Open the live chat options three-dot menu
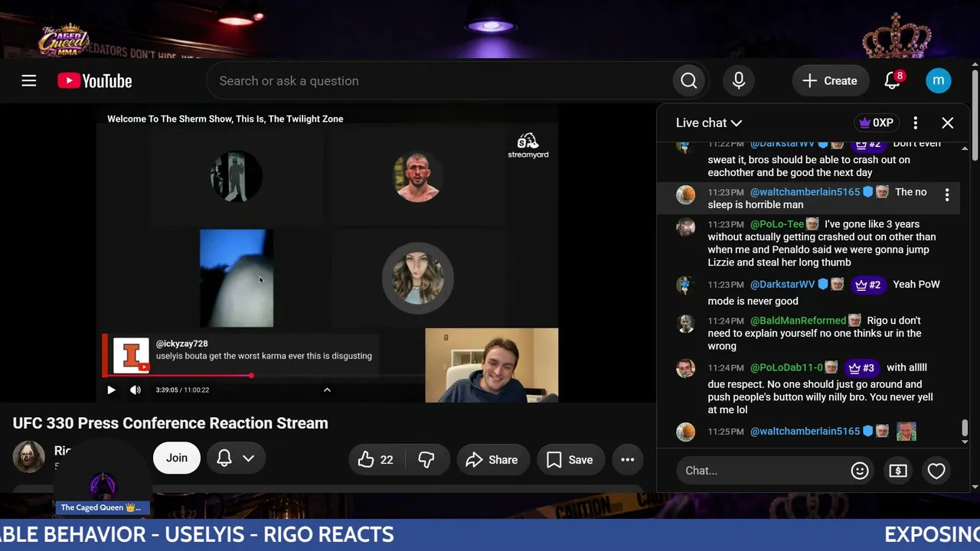 tap(916, 122)
